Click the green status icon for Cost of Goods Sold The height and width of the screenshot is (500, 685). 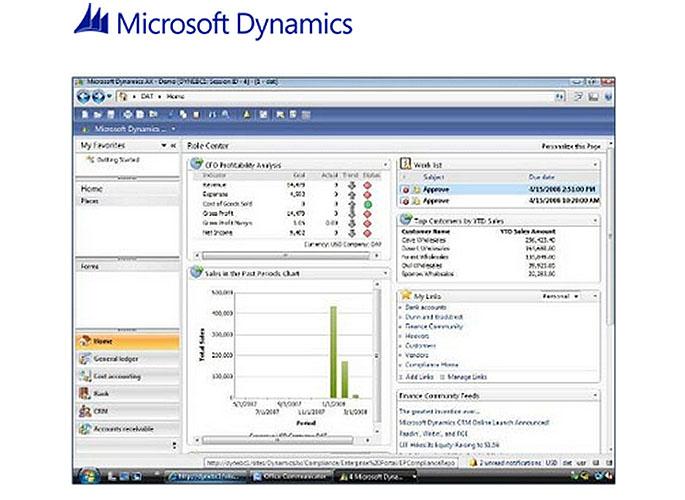coord(367,204)
